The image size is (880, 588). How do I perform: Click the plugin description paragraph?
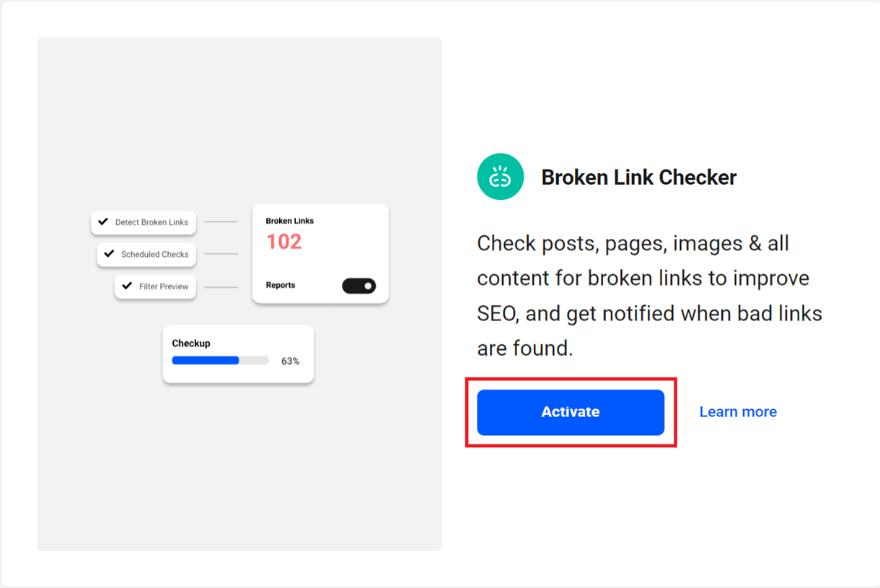(x=649, y=296)
